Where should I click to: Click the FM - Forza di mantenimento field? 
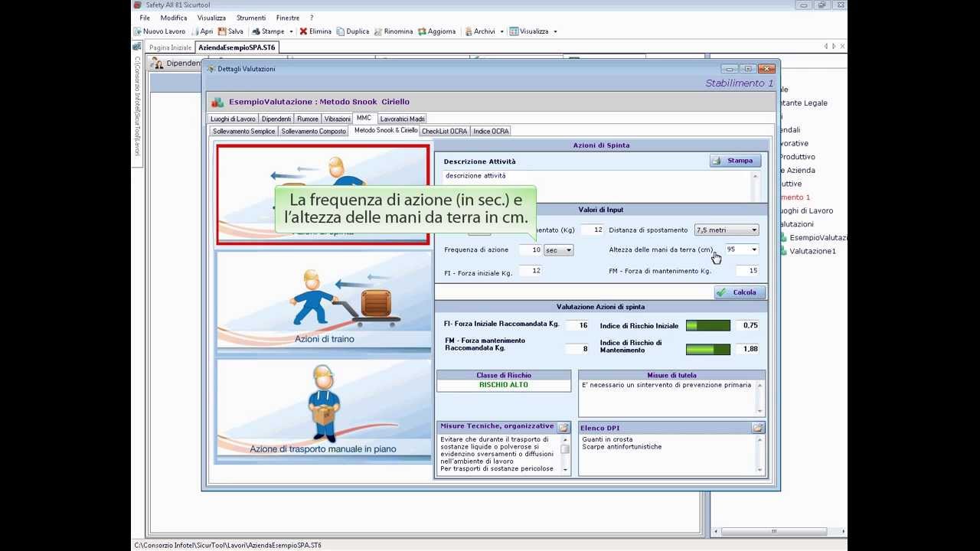pyautogui.click(x=746, y=270)
